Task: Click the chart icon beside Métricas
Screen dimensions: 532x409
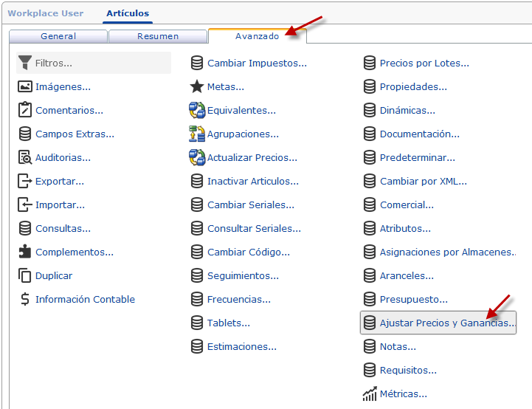Action: coord(370,393)
